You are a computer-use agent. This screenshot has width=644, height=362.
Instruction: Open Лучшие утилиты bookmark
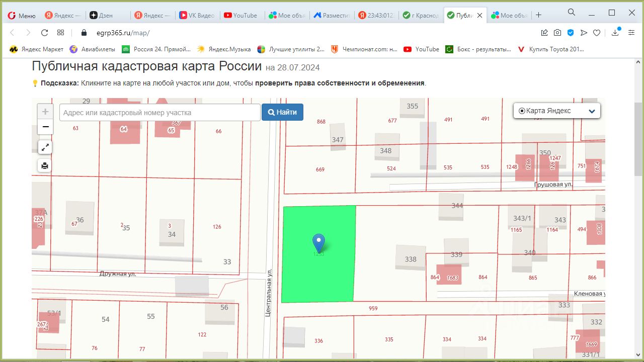pos(291,49)
